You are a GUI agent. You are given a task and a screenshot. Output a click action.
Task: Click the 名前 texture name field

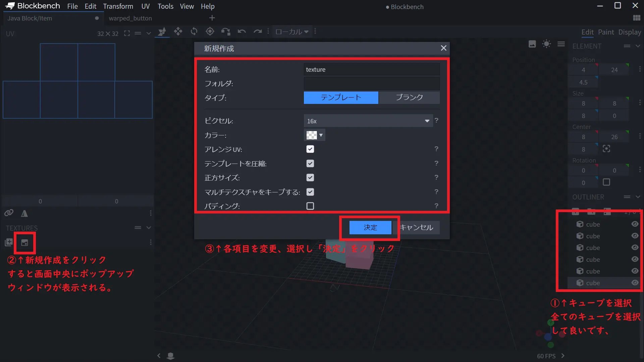click(x=371, y=69)
